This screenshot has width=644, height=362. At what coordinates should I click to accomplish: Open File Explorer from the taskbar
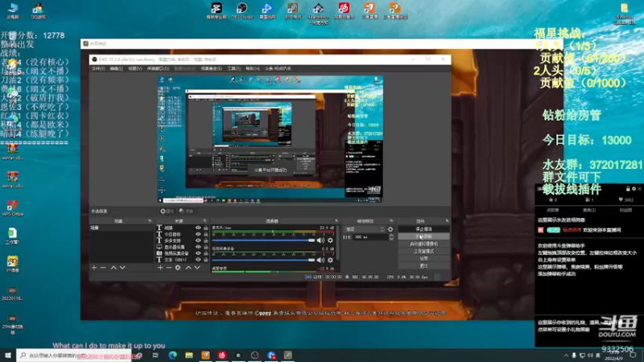point(189,355)
